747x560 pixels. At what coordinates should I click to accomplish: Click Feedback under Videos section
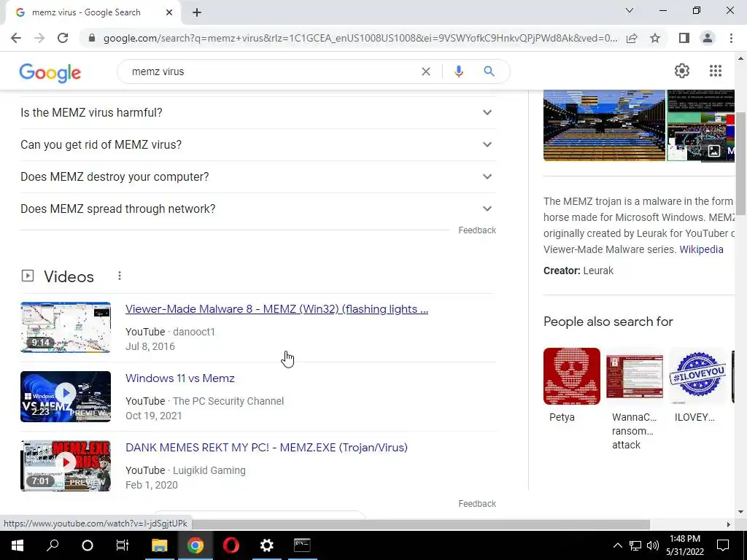click(x=477, y=504)
